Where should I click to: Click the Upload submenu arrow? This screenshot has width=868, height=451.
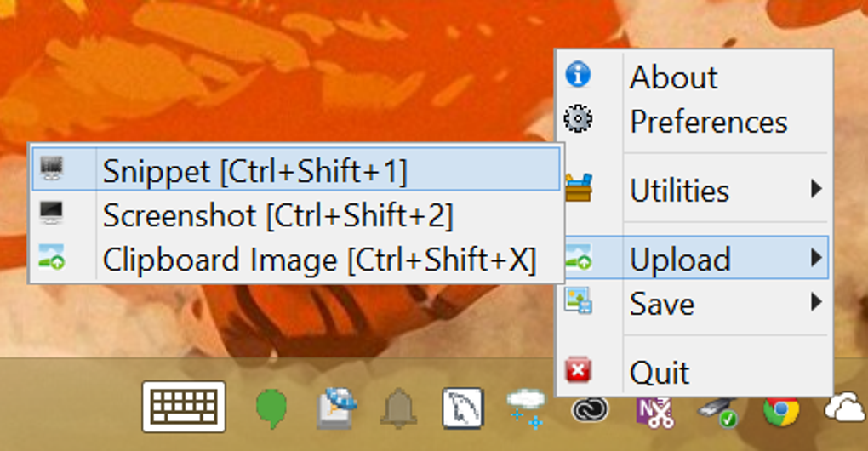coord(817,257)
